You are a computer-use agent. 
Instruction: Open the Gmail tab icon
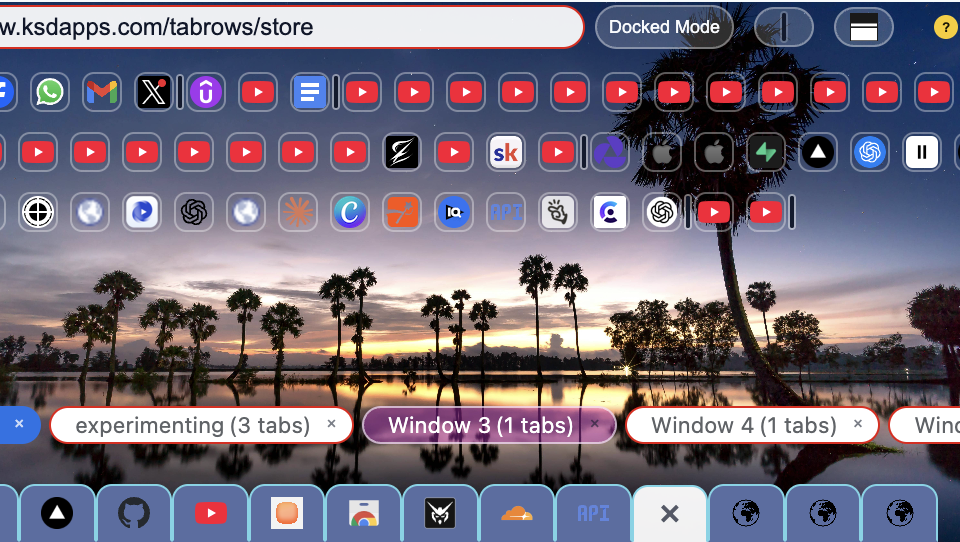point(102,93)
